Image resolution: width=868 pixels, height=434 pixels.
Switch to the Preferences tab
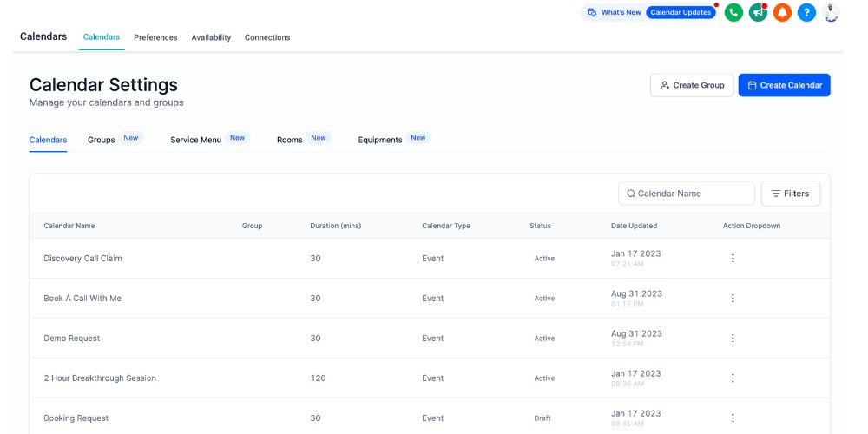(155, 37)
